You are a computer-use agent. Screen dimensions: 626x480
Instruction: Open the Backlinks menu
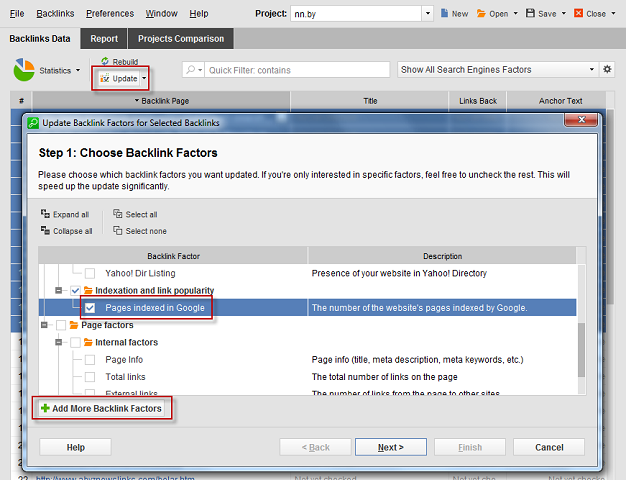[x=55, y=14]
